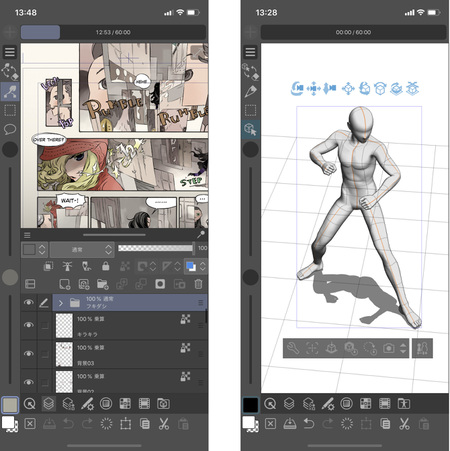Open the hamburger menu in the left screen
Image resolution: width=450 pixels, height=451 pixels.
(x=10, y=52)
